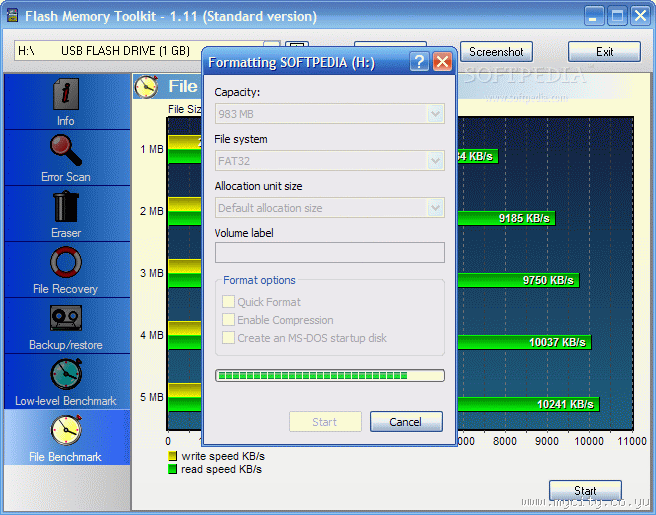Click the green read speed legend swatch
656x515 pixels.
(172, 469)
